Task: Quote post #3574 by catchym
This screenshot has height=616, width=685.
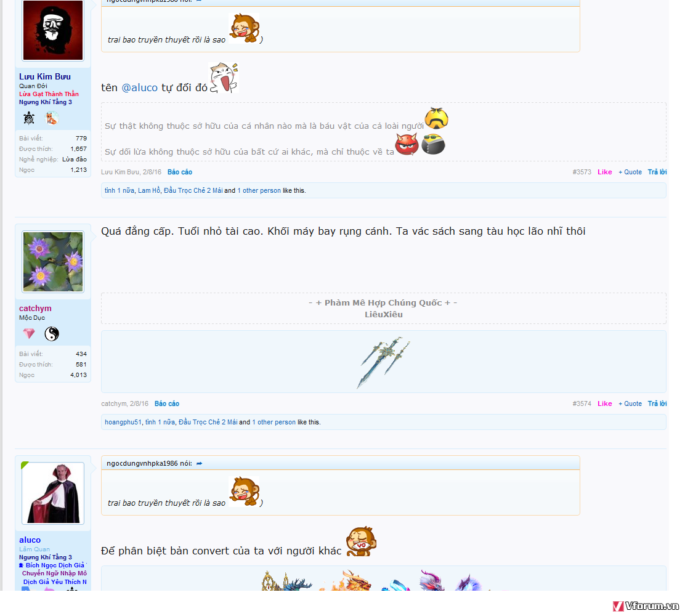Action: [x=630, y=403]
